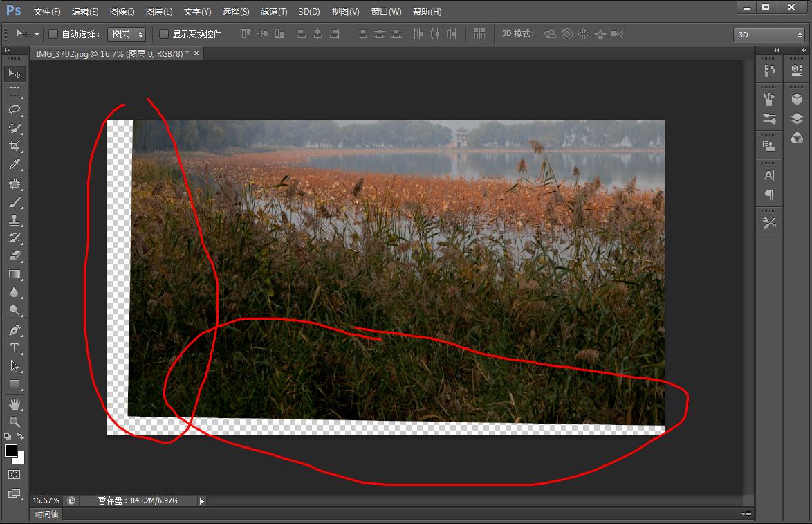Close the IMG_3702.jpg document tab
This screenshot has width=812, height=524.
click(196, 53)
